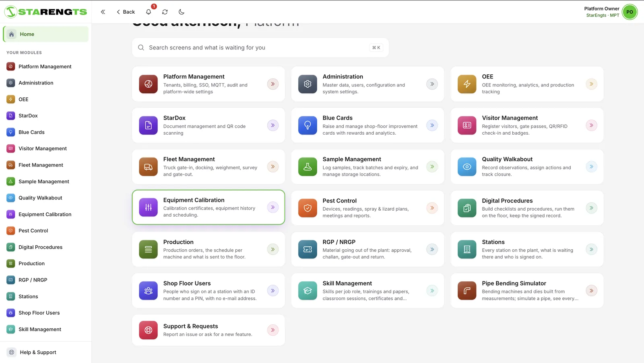
Task: Click the OEE lightning sidebar icon
Action: point(11,99)
